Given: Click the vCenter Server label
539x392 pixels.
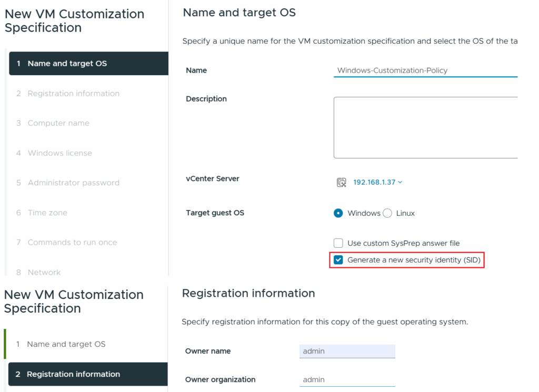Looking at the screenshot, I should tap(213, 179).
